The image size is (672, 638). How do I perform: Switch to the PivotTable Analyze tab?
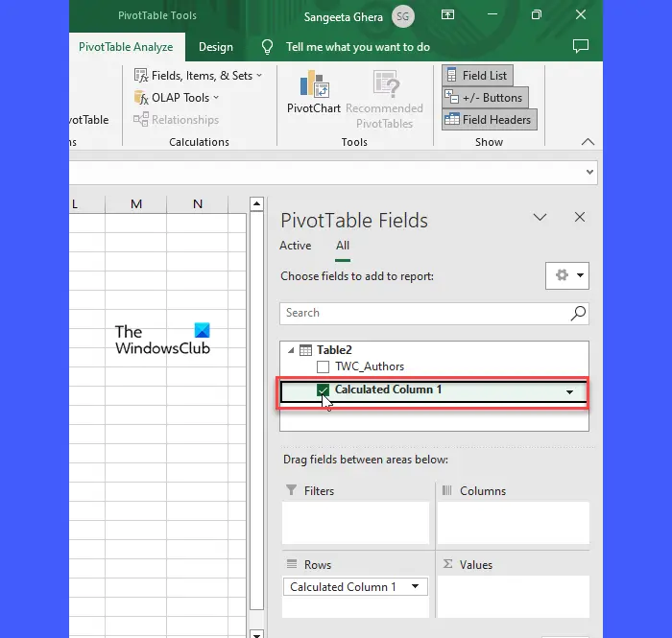(x=126, y=47)
